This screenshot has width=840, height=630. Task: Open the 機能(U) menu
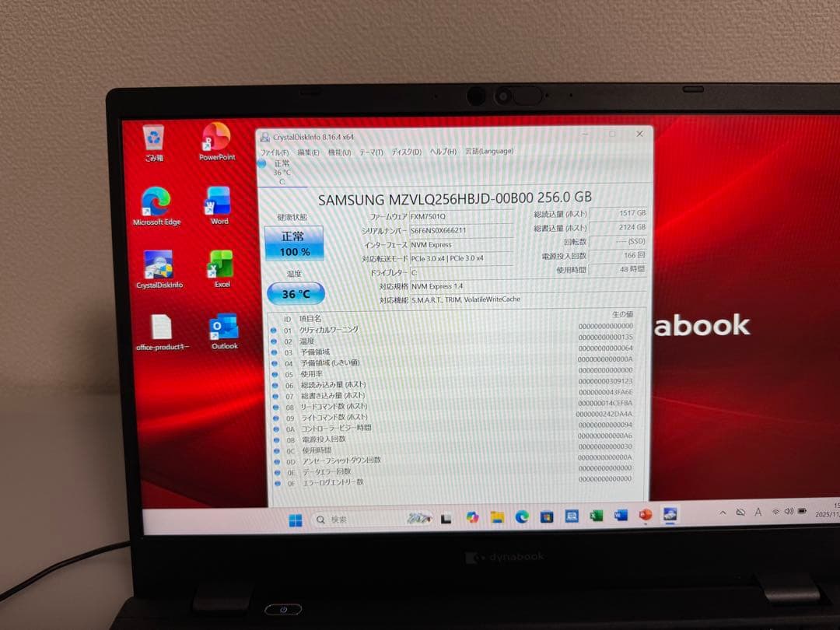[x=339, y=152]
